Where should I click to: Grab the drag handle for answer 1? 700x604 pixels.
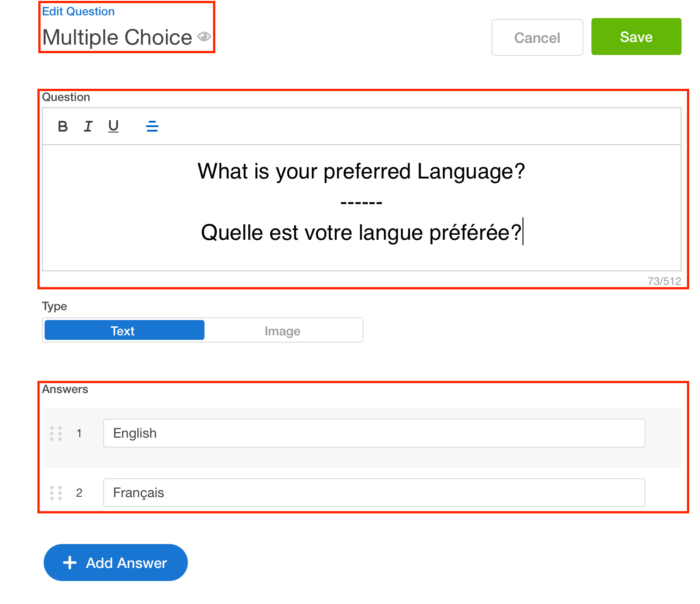56,433
